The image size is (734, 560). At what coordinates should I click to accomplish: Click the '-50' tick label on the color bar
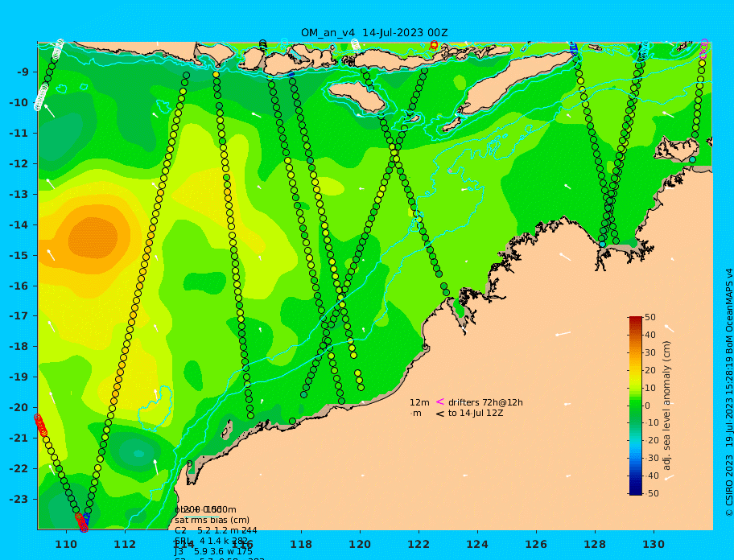coord(652,493)
